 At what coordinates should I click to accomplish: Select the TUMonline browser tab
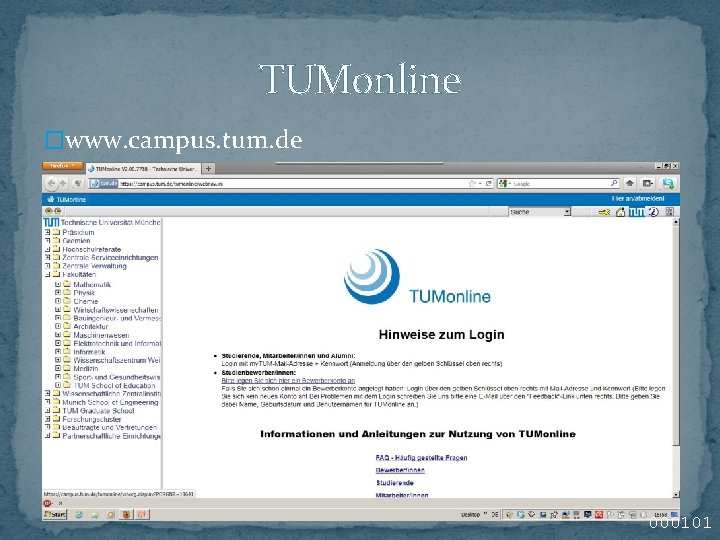tap(143, 169)
